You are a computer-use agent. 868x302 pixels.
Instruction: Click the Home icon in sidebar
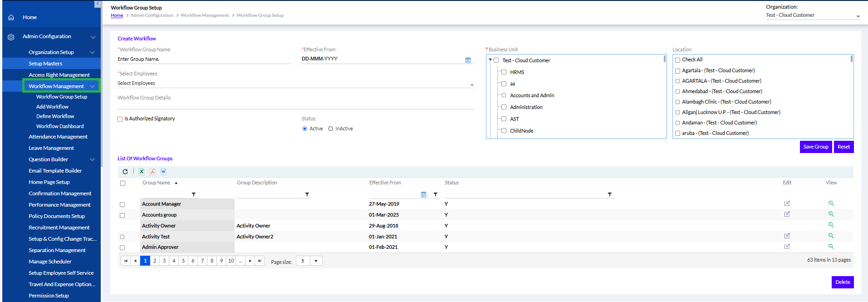pos(11,17)
